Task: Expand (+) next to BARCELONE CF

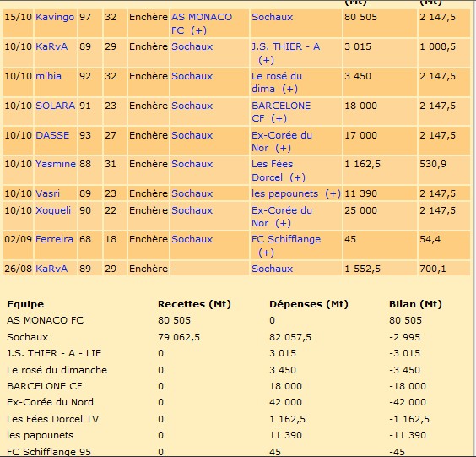Action: click(x=279, y=118)
